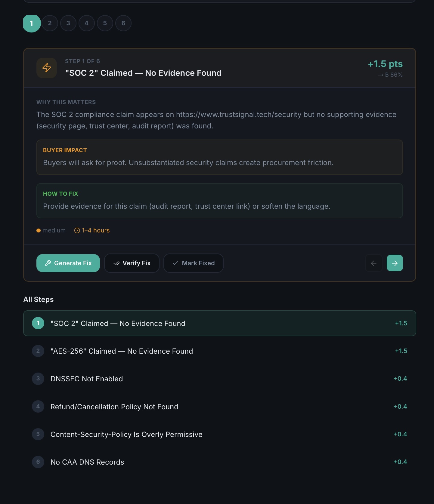Open step 2 "AES-256" Claimed item
Screen dimensions: 434x504
pyautogui.click(x=219, y=351)
